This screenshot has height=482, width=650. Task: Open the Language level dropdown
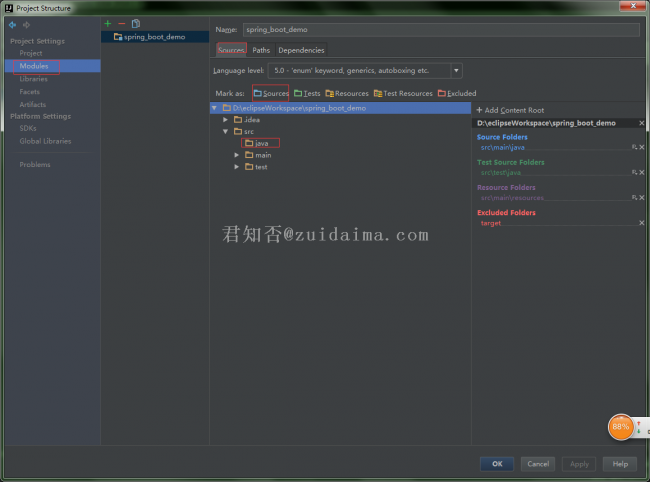tap(456, 71)
